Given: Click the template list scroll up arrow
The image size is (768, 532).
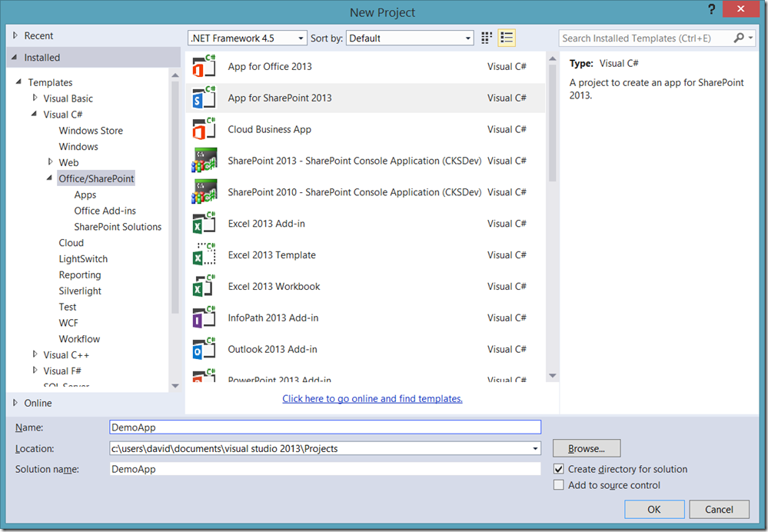Looking at the screenshot, I should (x=553, y=58).
